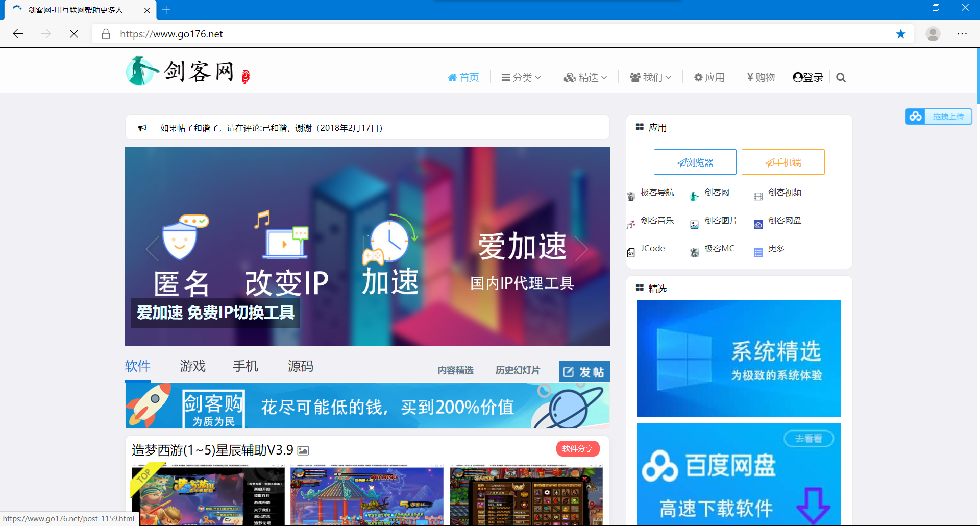Switch to the 手机 tab
Screen dimensions: 980x526
pos(246,366)
